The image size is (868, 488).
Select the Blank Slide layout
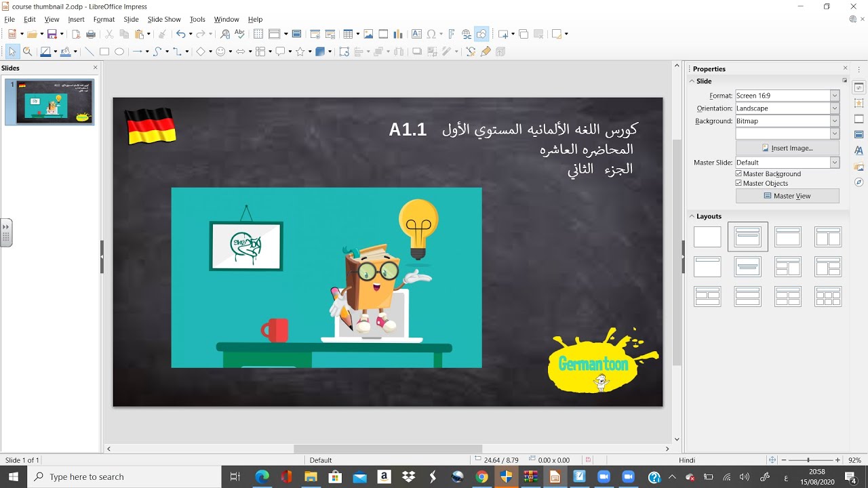pos(707,237)
